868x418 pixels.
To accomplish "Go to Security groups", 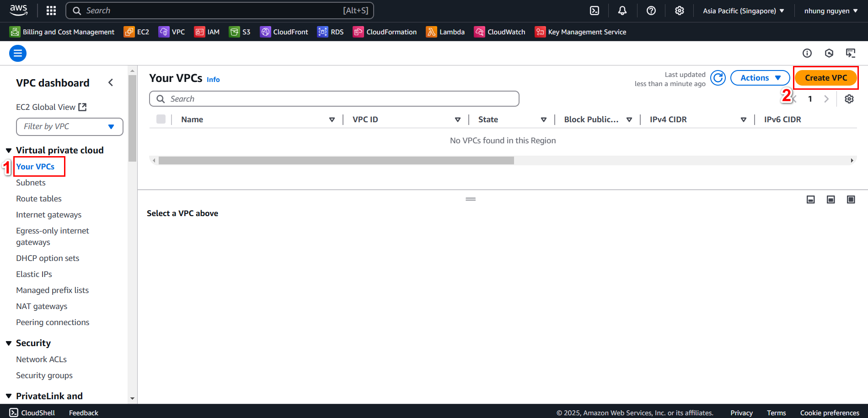I will pos(44,375).
